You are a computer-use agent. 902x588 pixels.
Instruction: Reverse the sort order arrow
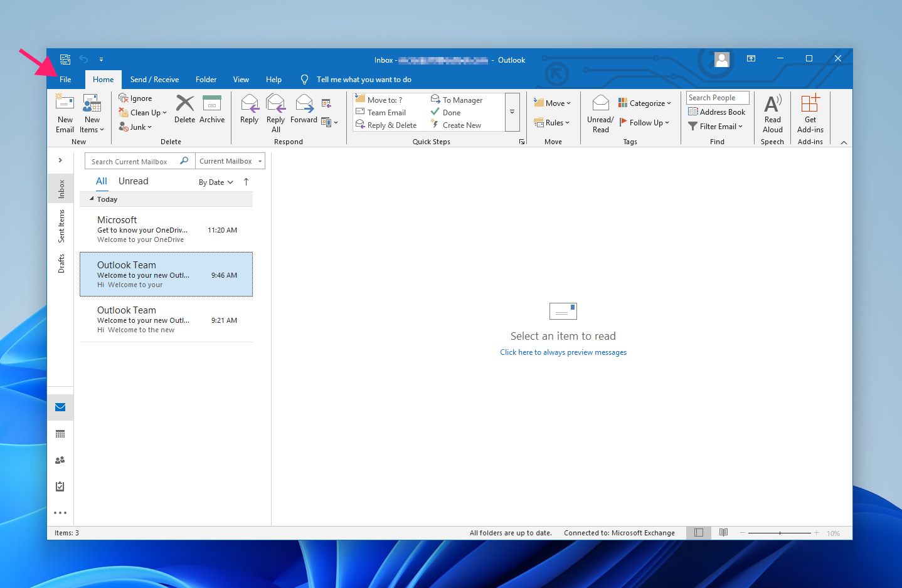pyautogui.click(x=246, y=182)
